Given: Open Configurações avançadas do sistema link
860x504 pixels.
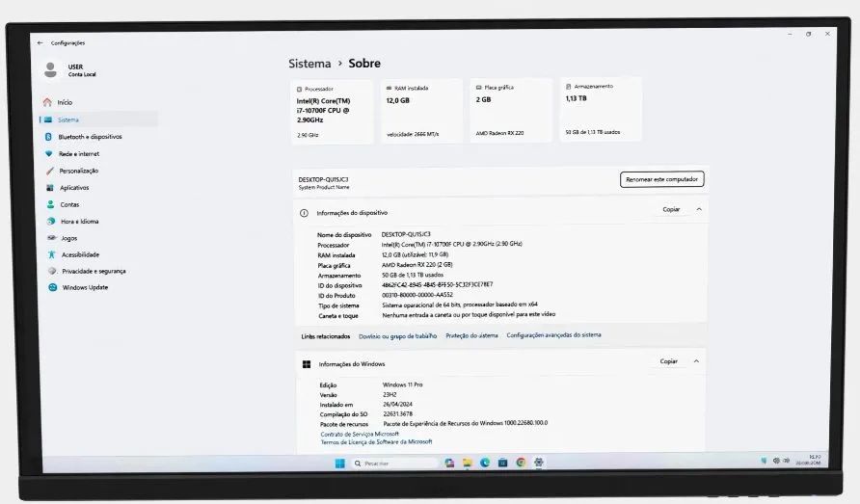Looking at the screenshot, I should [x=553, y=335].
